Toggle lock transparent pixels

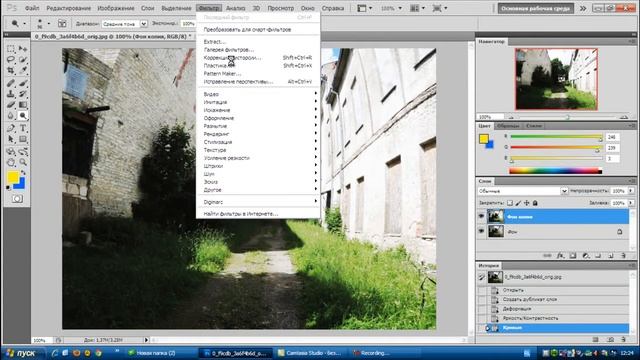[510, 203]
